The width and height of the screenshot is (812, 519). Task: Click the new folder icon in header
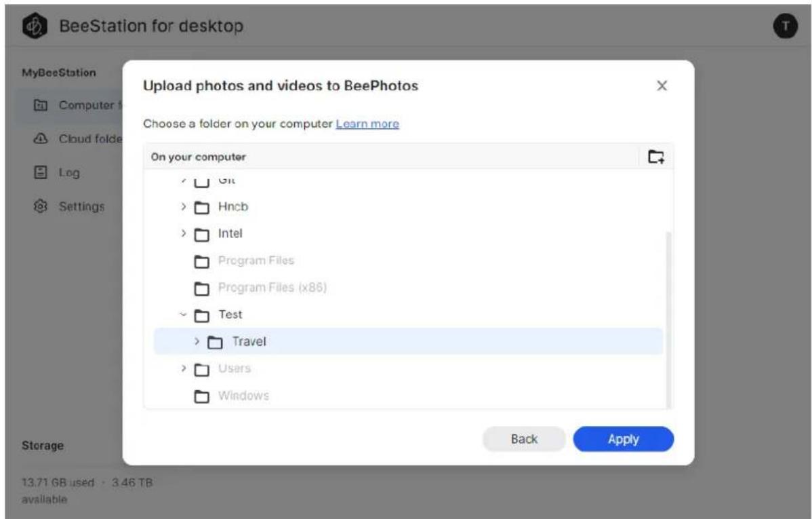point(656,157)
